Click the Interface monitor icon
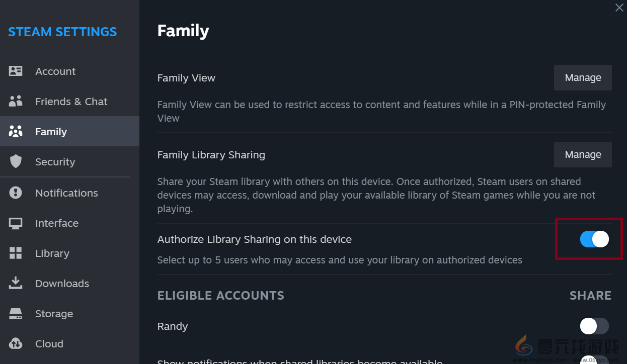Viewport: 627px width, 364px height. click(x=16, y=223)
